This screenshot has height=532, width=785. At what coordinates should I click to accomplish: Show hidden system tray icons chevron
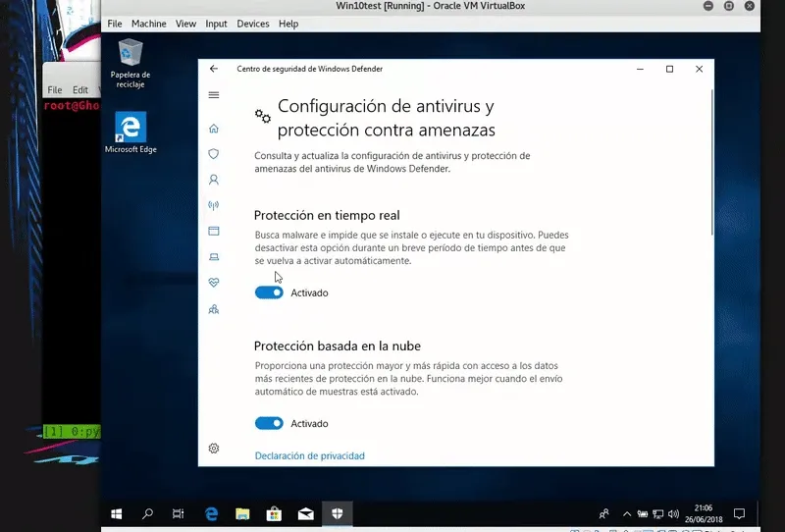coord(627,513)
